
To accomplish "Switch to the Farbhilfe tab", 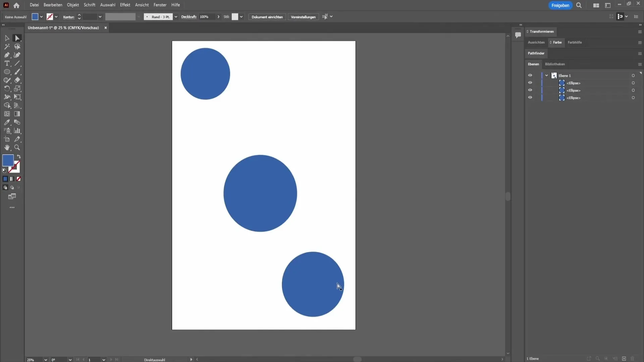I will (x=575, y=43).
